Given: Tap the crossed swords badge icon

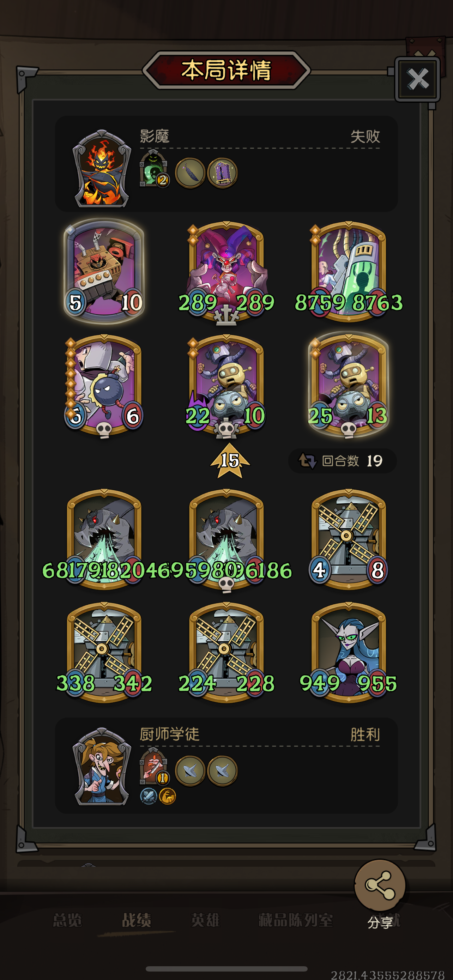Looking at the screenshot, I should pos(148,796).
